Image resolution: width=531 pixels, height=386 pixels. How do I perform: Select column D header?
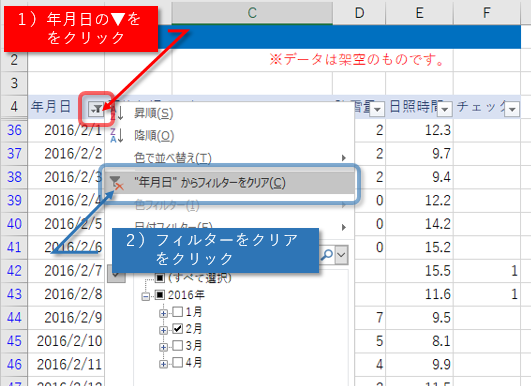(x=359, y=13)
